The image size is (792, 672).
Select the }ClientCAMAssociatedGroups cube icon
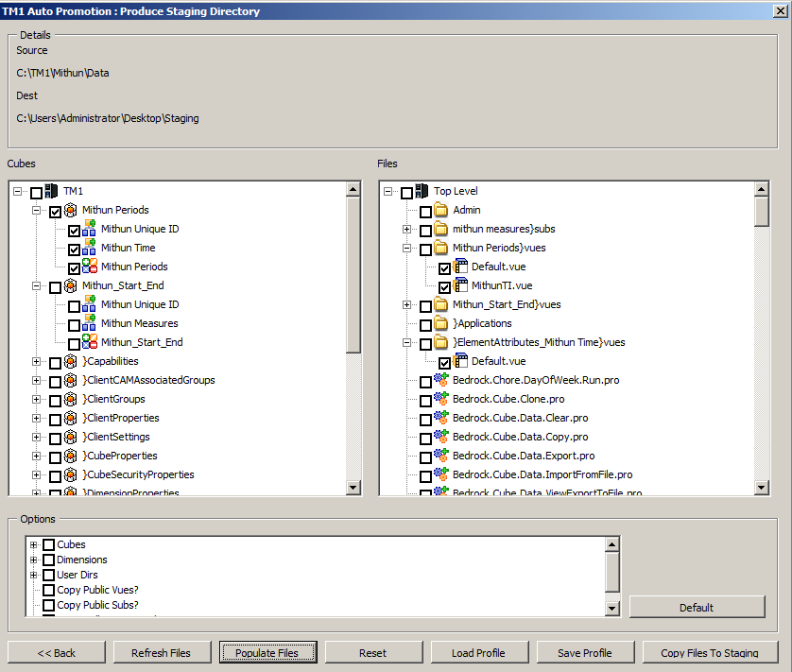pos(71,380)
